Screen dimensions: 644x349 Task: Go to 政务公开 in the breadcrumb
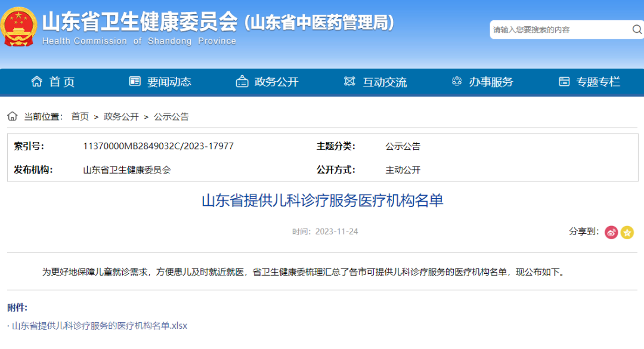pos(121,117)
